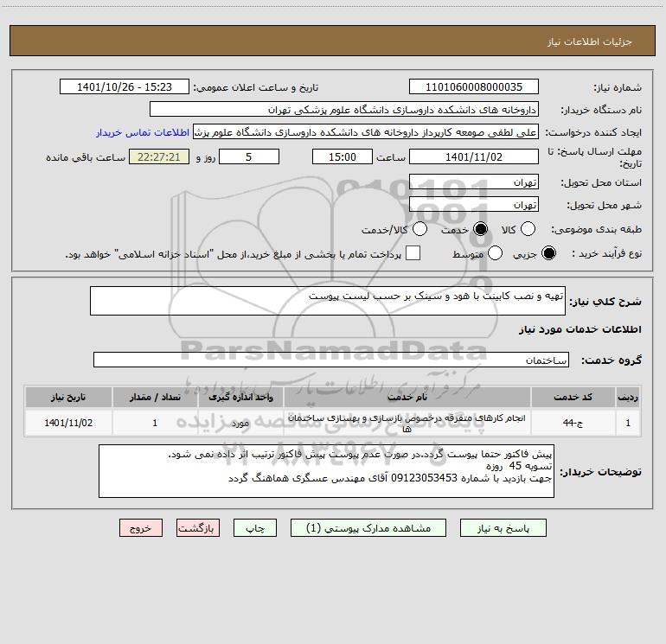Click the need number field 1101060008000035
This screenshot has width=666, height=644.
click(x=474, y=87)
